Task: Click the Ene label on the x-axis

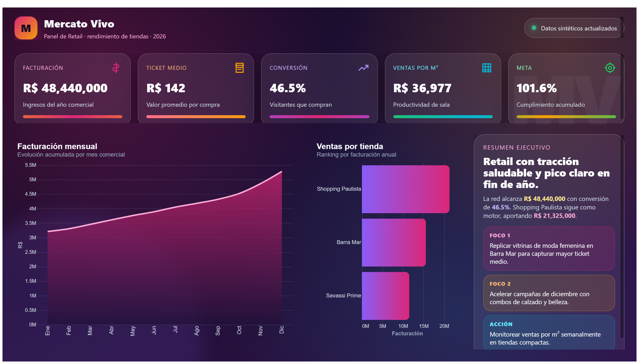Action: coord(47,330)
